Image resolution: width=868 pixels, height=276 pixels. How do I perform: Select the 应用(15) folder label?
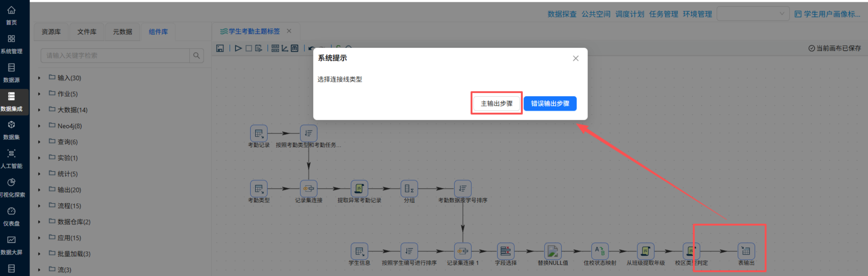69,238
